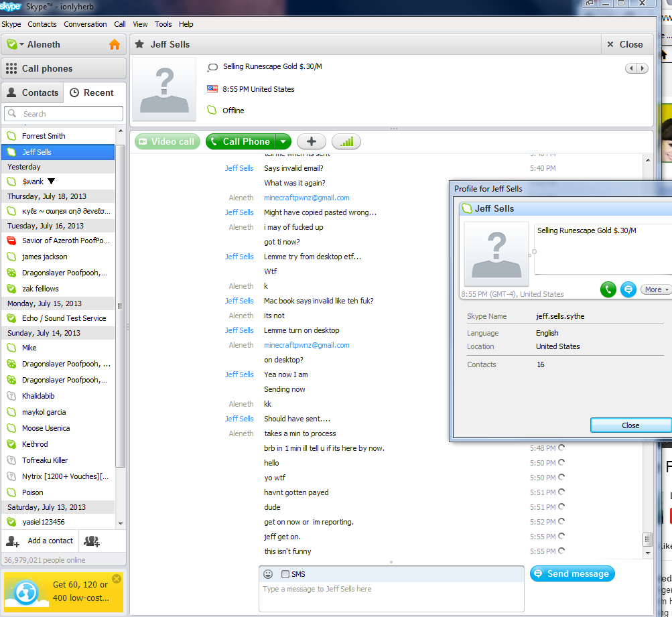Image resolution: width=672 pixels, height=617 pixels.
Task: Select Mike in the recent list
Action: (x=58, y=348)
